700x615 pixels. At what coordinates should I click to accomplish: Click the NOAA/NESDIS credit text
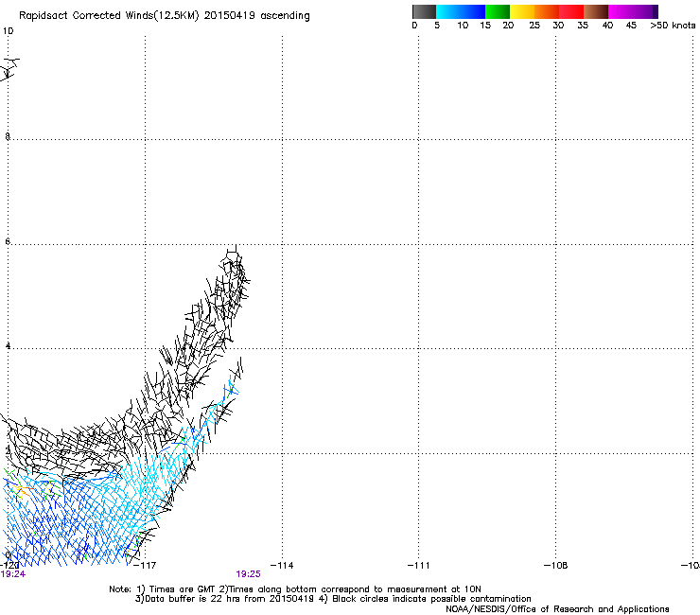(x=557, y=609)
